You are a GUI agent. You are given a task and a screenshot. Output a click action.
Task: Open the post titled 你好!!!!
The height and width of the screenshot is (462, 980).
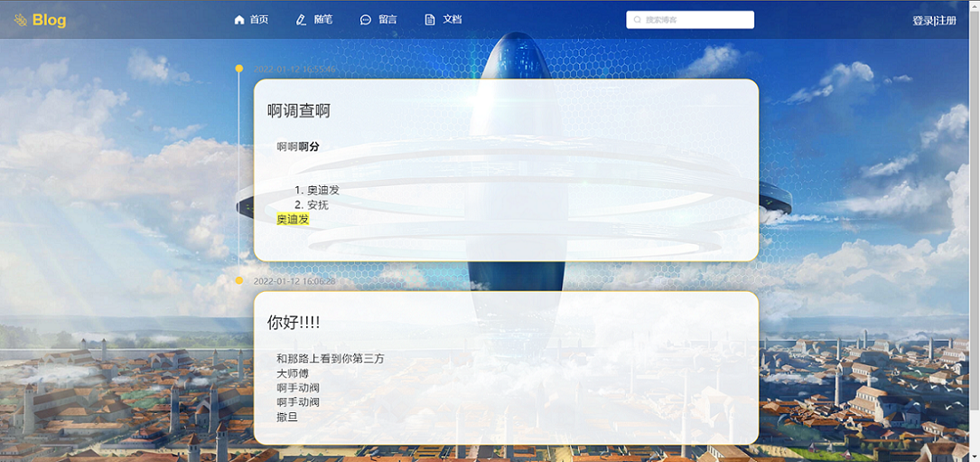click(x=294, y=323)
